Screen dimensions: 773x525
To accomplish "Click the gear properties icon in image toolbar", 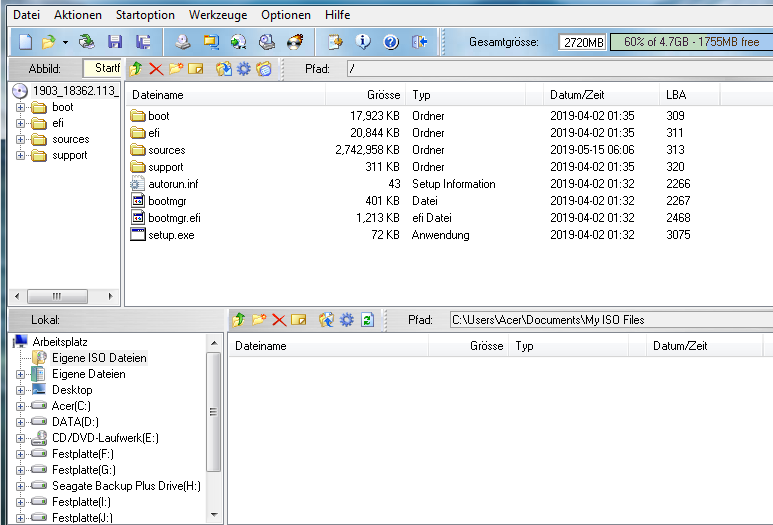I will [244, 69].
